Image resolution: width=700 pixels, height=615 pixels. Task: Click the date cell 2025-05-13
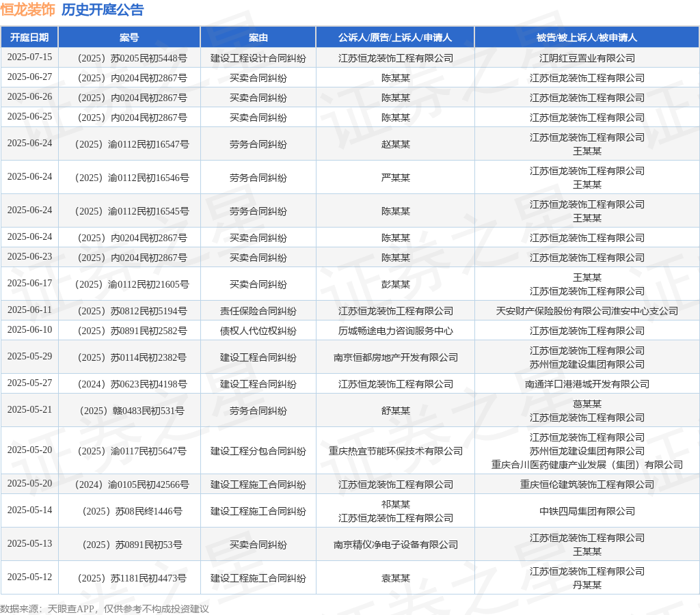[x=29, y=544]
